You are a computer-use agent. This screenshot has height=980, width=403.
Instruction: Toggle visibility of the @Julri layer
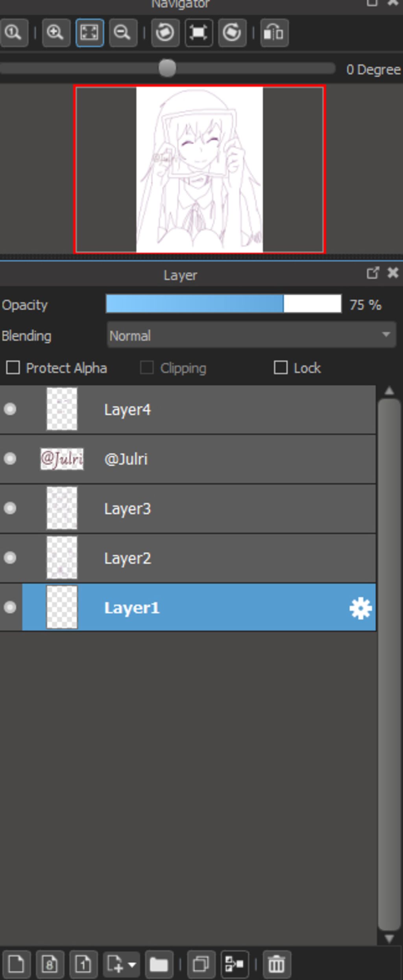pos(10,459)
